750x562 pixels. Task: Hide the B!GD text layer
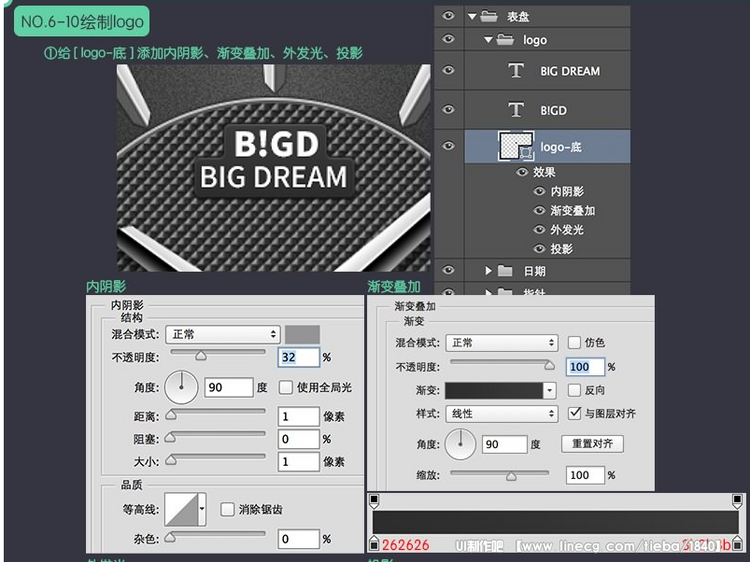[448, 110]
